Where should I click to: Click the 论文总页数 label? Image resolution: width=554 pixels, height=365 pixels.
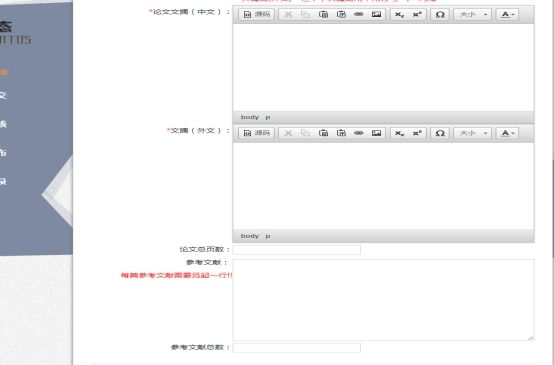click(x=205, y=249)
